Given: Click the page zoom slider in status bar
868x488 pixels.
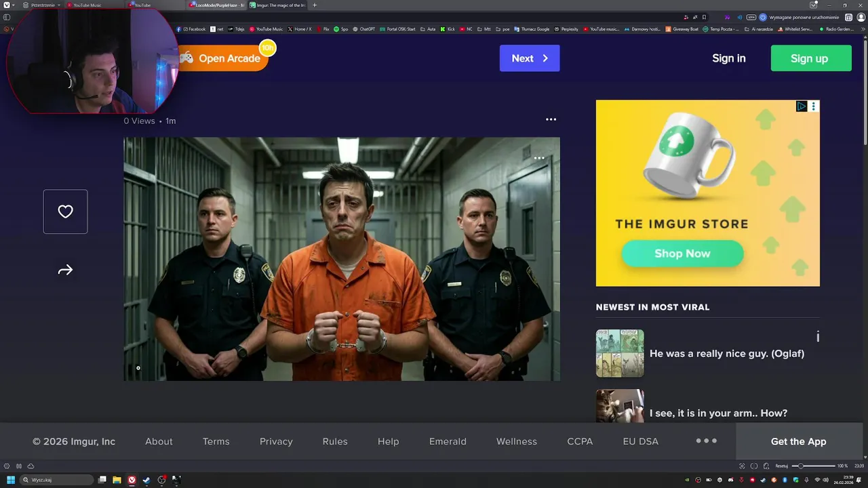Looking at the screenshot, I should click(x=814, y=466).
